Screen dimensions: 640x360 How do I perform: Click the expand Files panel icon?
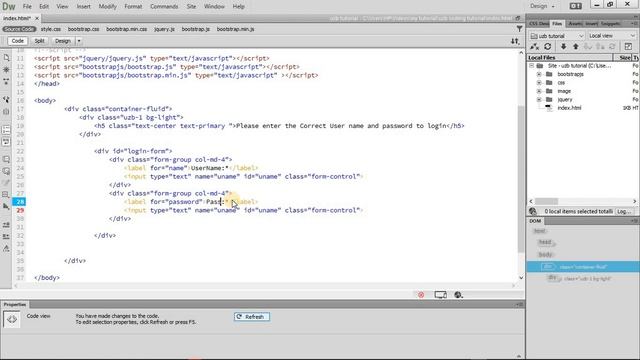point(628,47)
